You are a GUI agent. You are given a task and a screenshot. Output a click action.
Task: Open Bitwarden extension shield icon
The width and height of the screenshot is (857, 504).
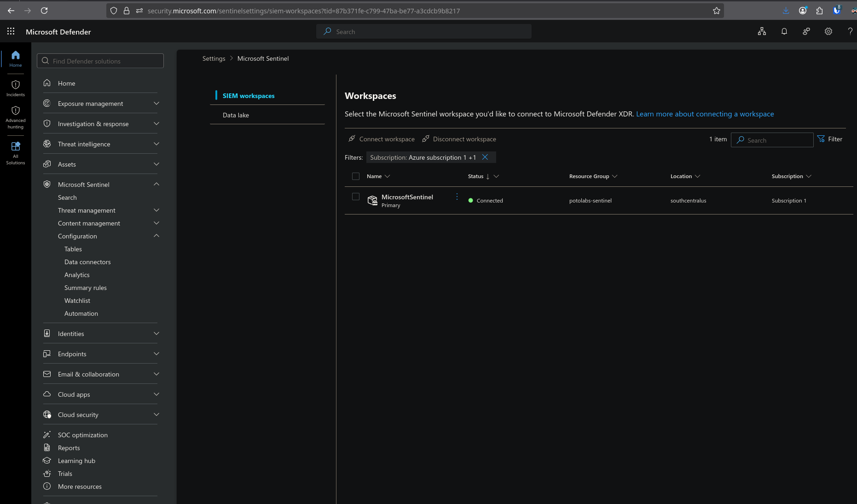(x=837, y=11)
